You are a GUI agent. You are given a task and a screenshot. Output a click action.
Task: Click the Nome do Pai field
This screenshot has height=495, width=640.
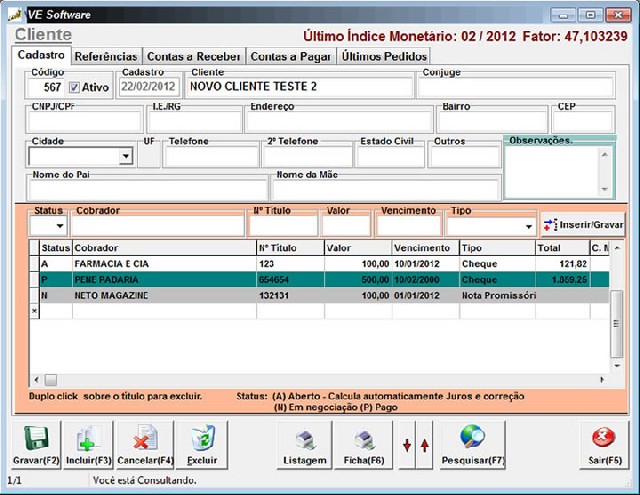pyautogui.click(x=147, y=190)
